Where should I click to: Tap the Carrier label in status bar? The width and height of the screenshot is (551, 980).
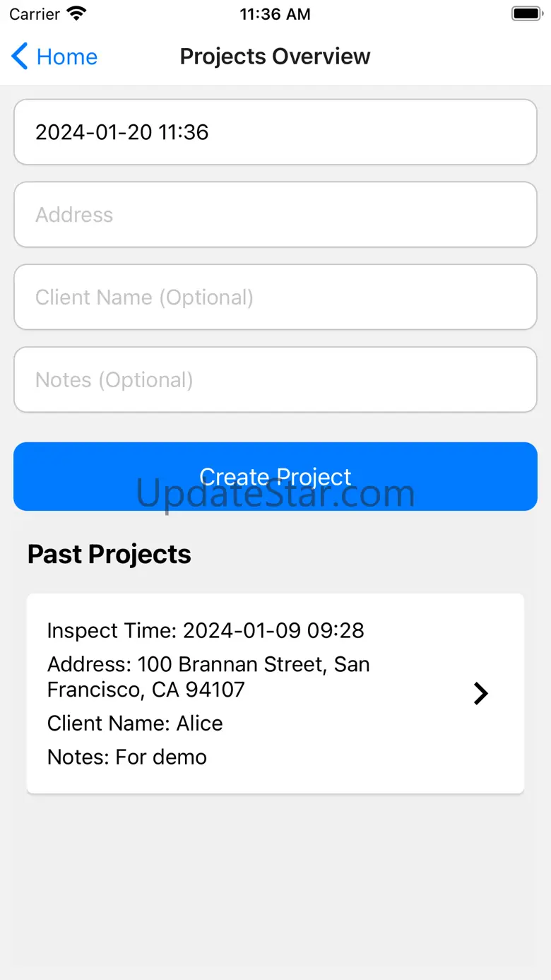pyautogui.click(x=35, y=14)
